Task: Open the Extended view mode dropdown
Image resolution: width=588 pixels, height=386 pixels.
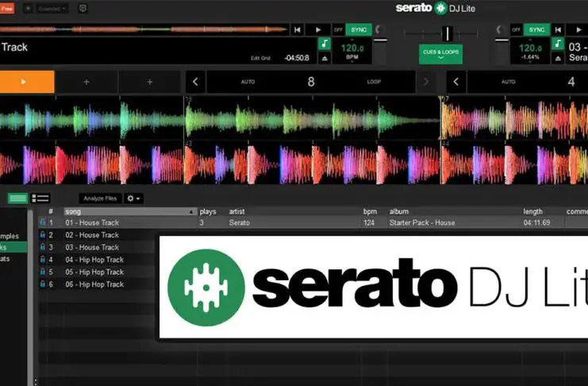Action: click(x=52, y=8)
